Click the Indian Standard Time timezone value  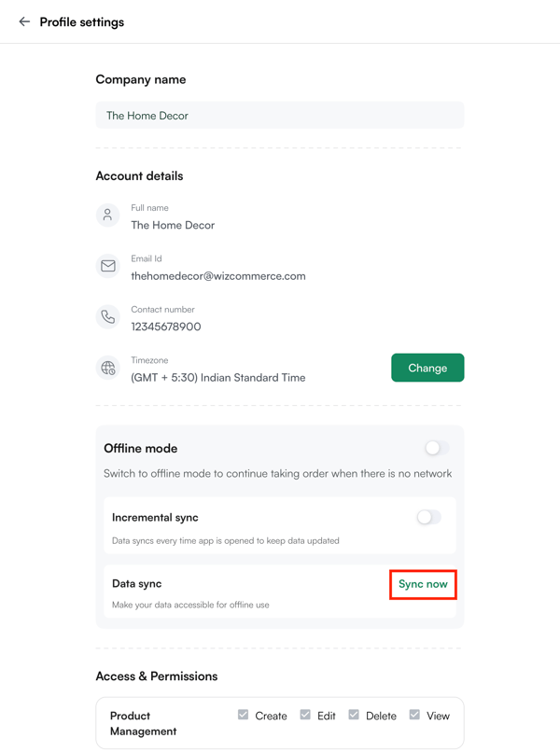click(218, 378)
